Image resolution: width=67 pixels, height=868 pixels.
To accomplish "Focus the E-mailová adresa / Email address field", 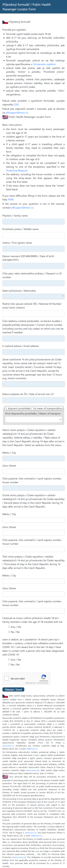I will coord(33,352).
